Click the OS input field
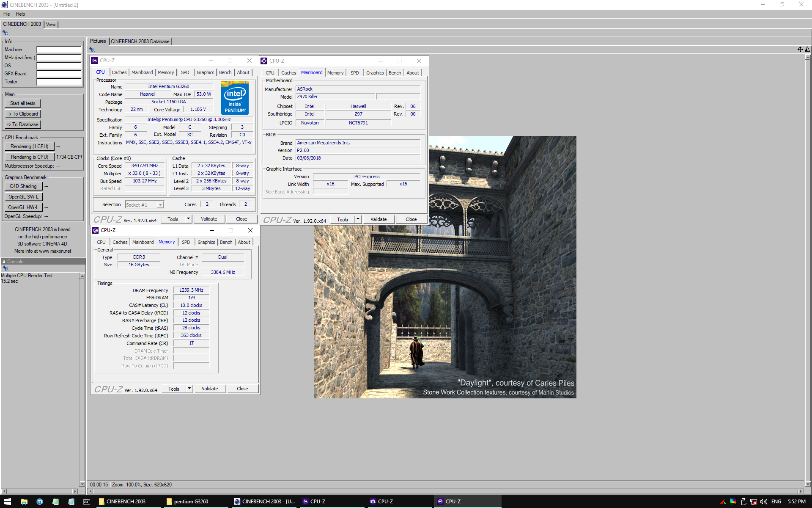 [59, 66]
